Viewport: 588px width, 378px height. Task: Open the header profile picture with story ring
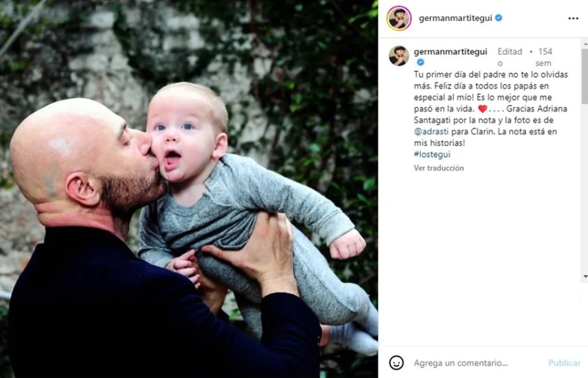pyautogui.click(x=399, y=18)
